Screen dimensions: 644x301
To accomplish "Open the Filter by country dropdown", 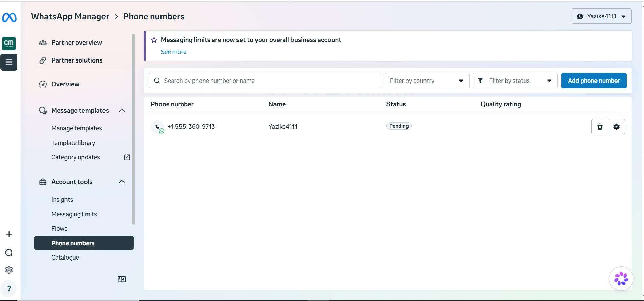I will click(x=427, y=81).
